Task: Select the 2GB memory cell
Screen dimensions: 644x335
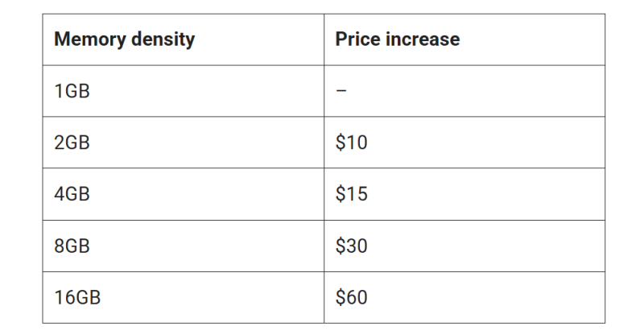Action: tap(72, 143)
